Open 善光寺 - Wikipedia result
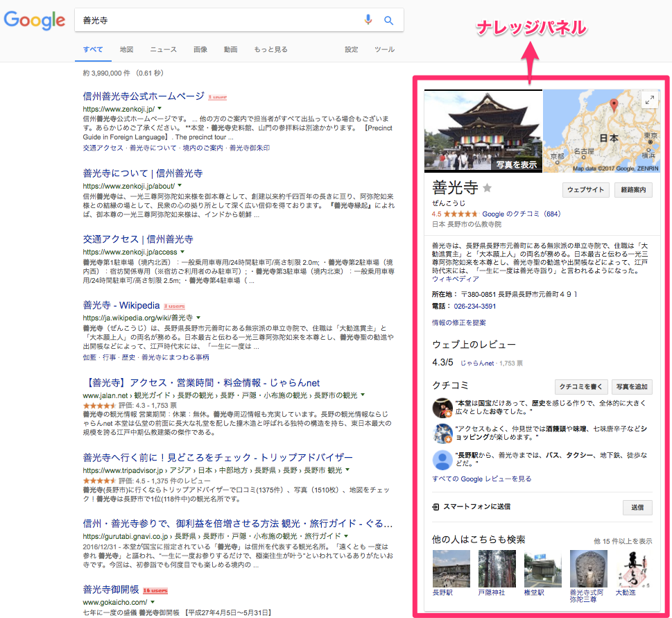The image size is (672, 618). (x=121, y=306)
